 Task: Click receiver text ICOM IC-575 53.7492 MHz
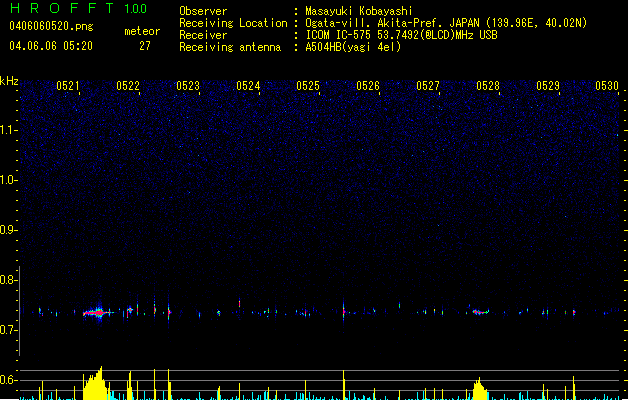tap(401, 35)
